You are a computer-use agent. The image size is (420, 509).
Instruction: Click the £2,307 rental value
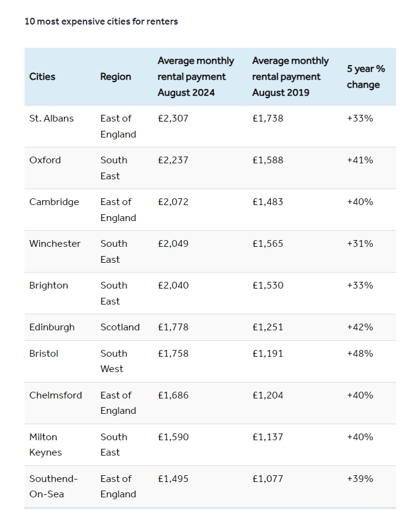[173, 119]
